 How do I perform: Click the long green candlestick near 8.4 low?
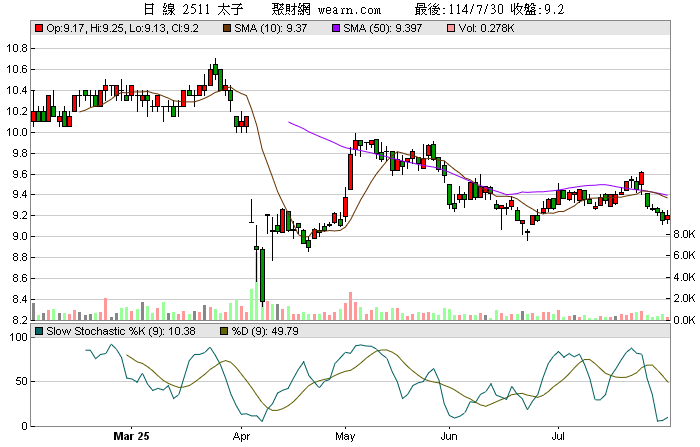point(262,276)
